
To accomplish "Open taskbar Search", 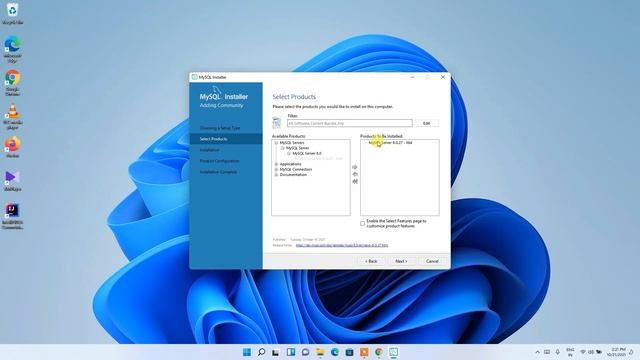I will (x=261, y=352).
